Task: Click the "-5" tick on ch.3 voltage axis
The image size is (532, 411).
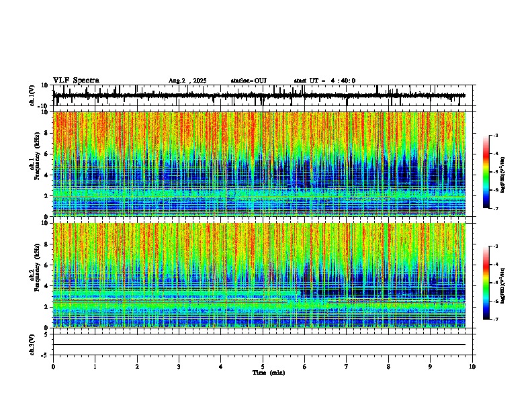Action: [45, 355]
